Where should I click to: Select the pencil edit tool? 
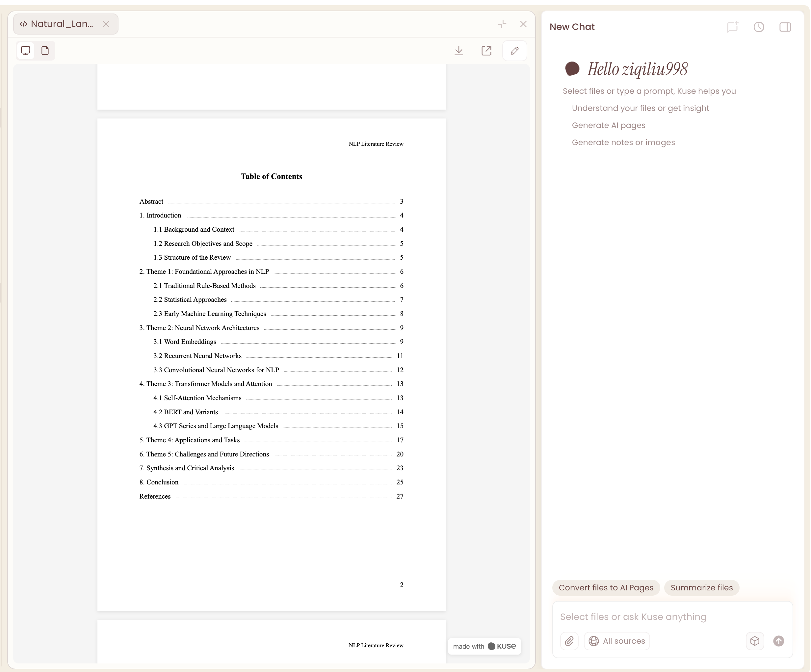(514, 51)
